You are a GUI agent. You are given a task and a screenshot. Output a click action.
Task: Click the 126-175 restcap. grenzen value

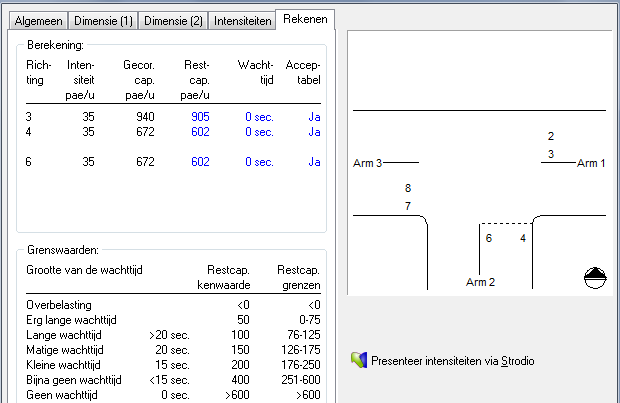click(x=301, y=350)
